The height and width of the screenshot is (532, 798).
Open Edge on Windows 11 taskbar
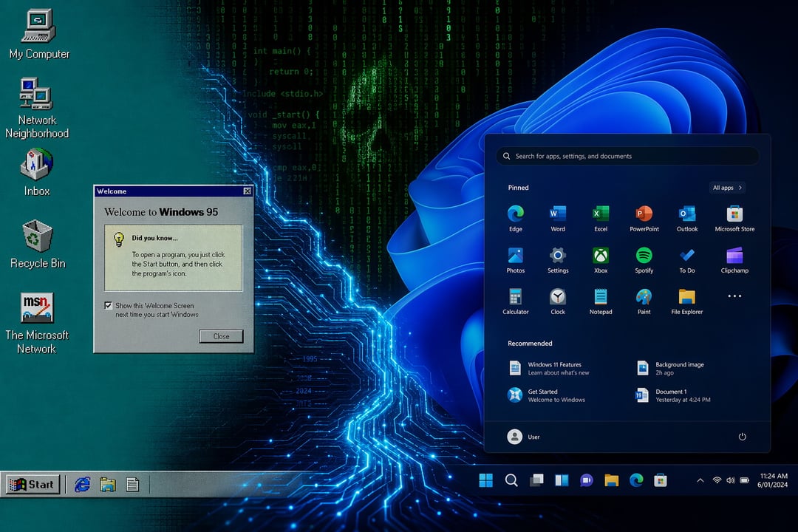tap(636, 480)
